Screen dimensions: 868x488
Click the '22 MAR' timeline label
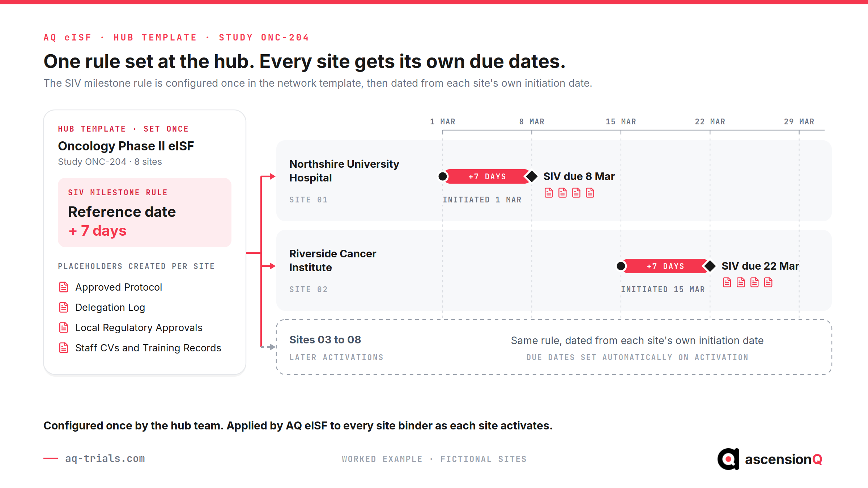click(x=710, y=122)
